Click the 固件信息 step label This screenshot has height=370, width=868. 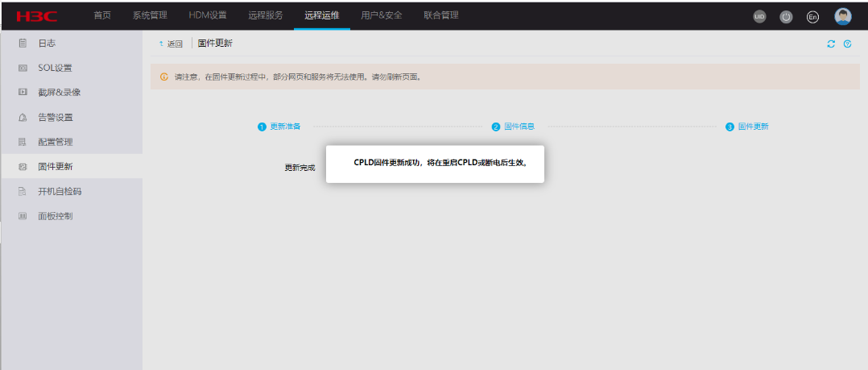(519, 127)
